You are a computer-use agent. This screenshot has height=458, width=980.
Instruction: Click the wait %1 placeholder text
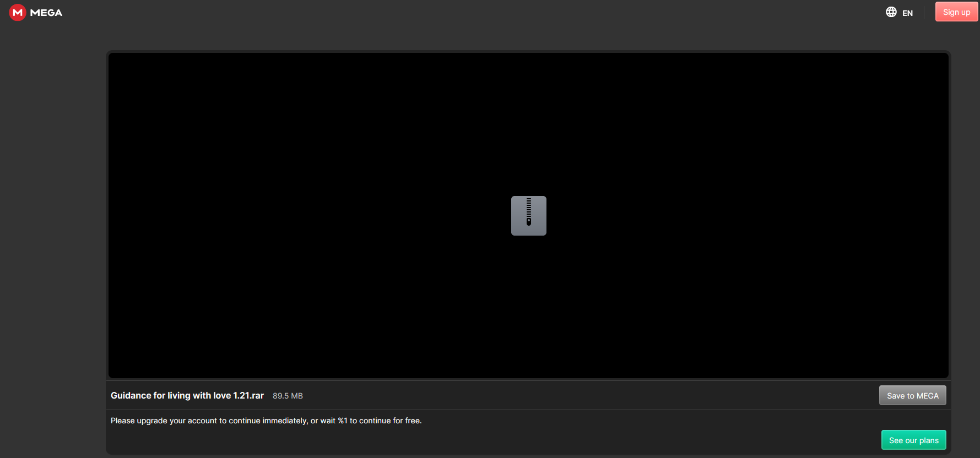click(x=334, y=421)
